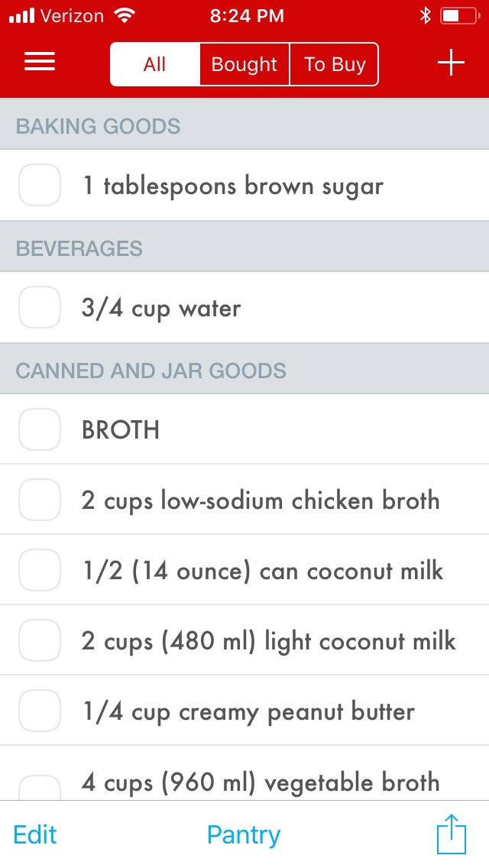Check low-sodium chicken broth box
This screenshot has width=489, height=868.
click(x=40, y=500)
